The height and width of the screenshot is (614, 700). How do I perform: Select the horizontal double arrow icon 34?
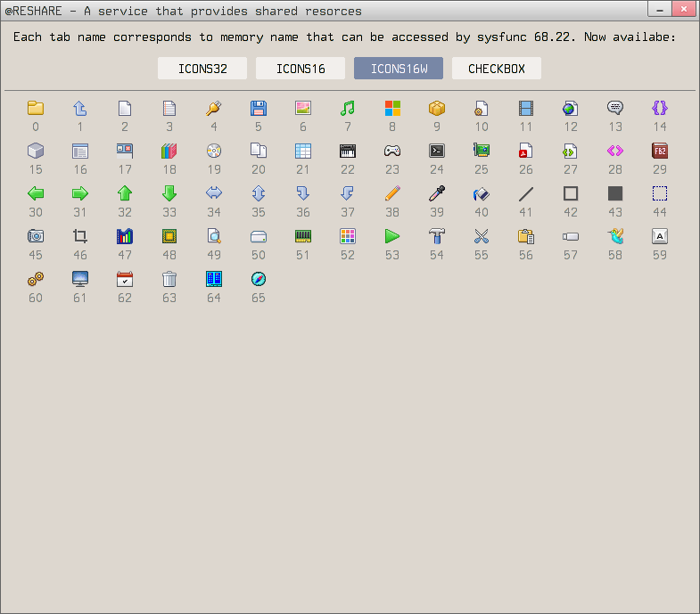pyautogui.click(x=214, y=193)
